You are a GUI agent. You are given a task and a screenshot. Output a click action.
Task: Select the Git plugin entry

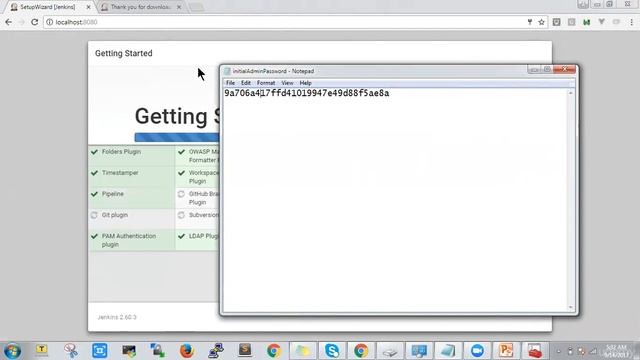pyautogui.click(x=131, y=219)
